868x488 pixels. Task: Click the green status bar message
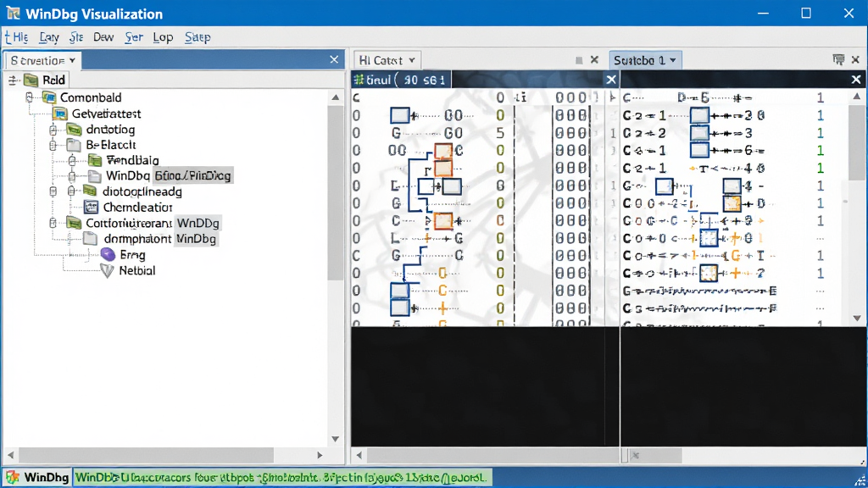click(x=281, y=477)
